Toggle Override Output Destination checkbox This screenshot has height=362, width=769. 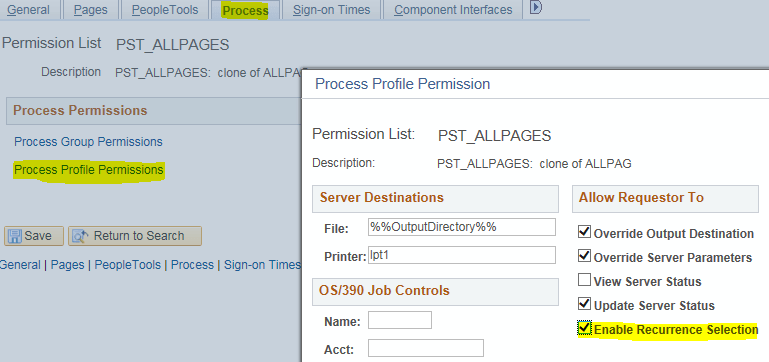tap(584, 232)
